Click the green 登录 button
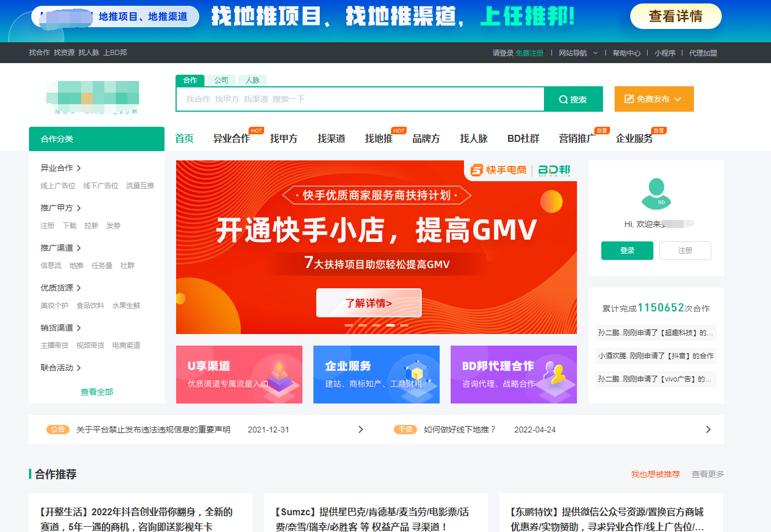This screenshot has width=771, height=532. pos(627,251)
